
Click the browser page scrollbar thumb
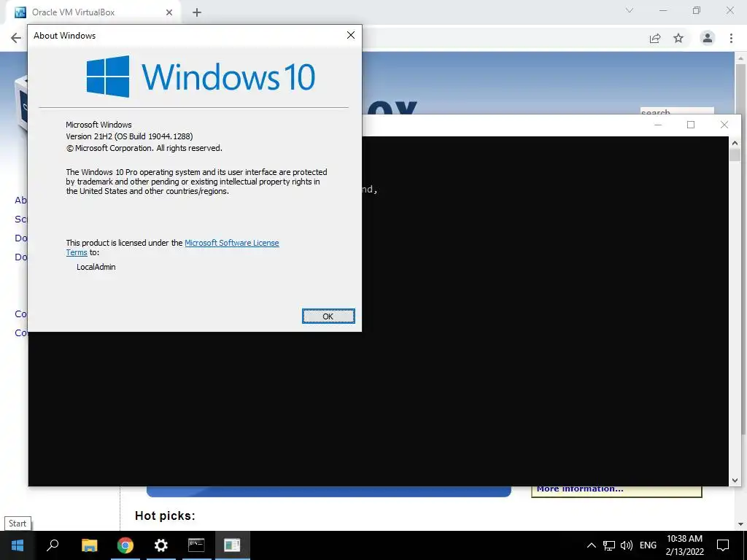[740, 88]
